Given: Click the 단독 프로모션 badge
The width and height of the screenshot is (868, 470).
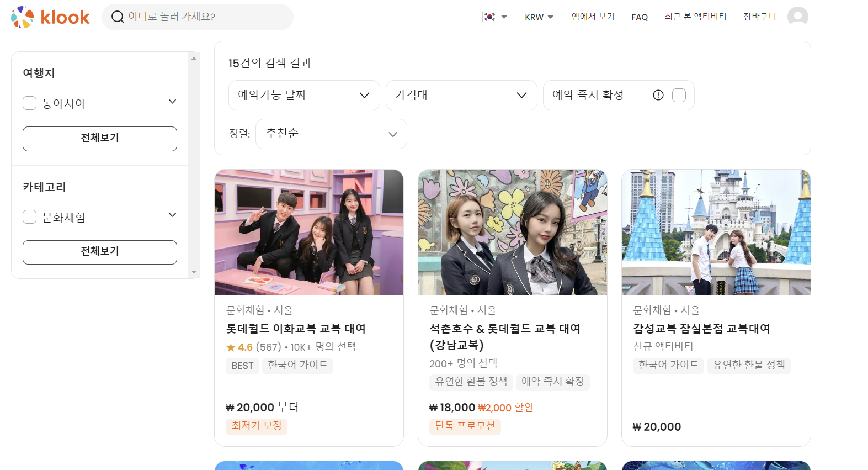Looking at the screenshot, I should [465, 426].
